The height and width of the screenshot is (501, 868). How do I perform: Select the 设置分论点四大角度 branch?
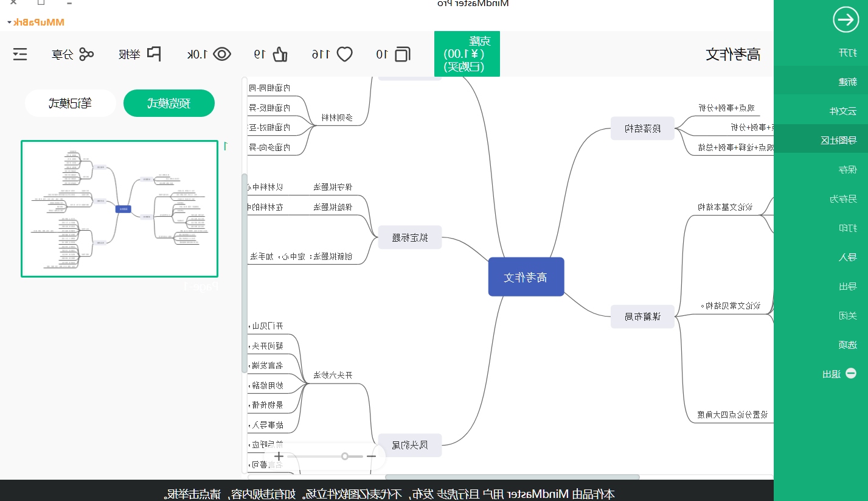pyautogui.click(x=733, y=415)
